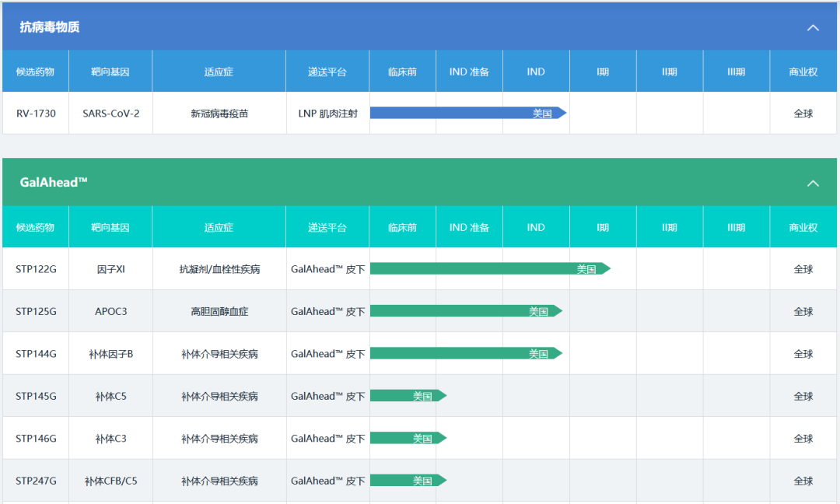Screen dimensions: 840x504
Task: Click I期 header in GalAhead table
Action: 603,227
